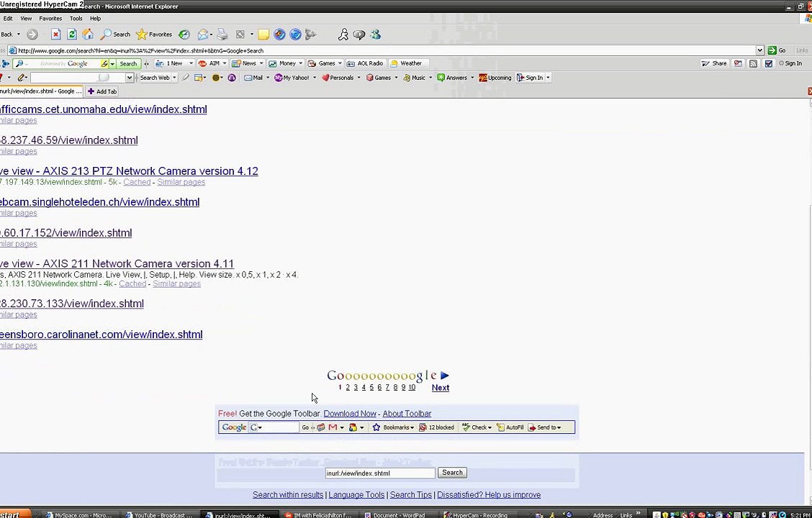Open the Edit menu

(8, 19)
